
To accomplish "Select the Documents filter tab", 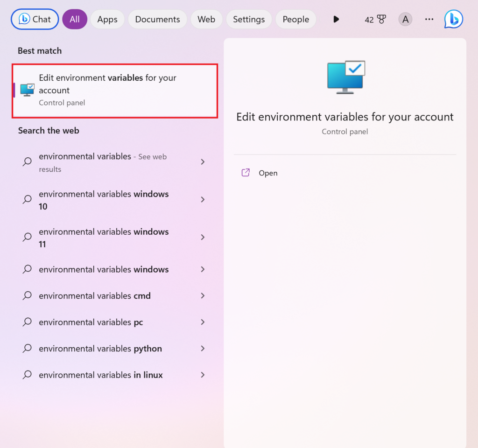I will 157,19.
